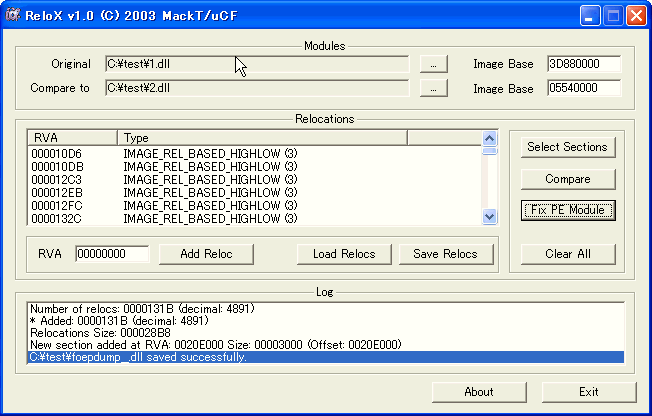Select log line 'foepdump_.dll saved successfully'
The height and width of the screenshot is (416, 652).
pos(326,357)
